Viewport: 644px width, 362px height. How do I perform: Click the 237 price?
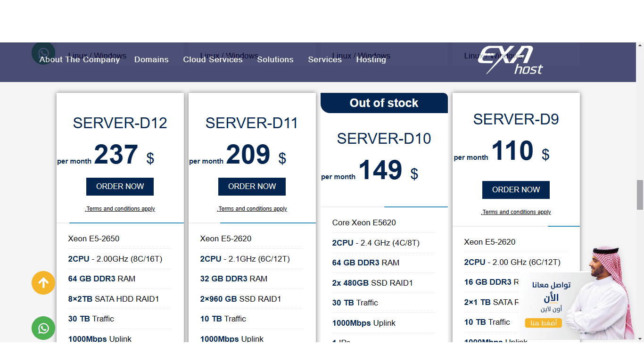(116, 155)
